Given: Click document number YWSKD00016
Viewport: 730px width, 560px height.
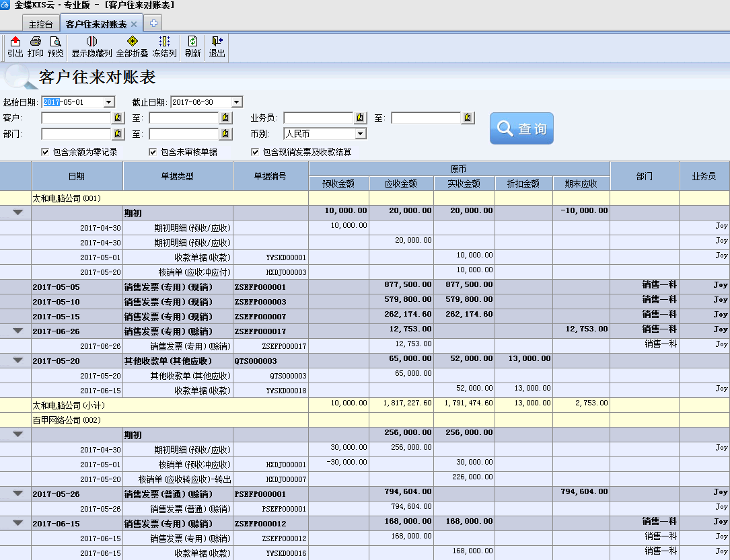Looking at the screenshot, I should pyautogui.click(x=287, y=553).
